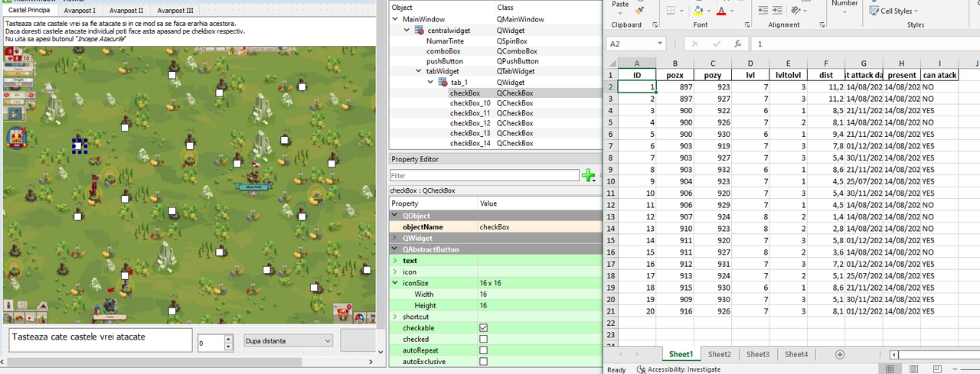Click the Format Painter brush icon
The image size is (980, 374).
[639, 11]
